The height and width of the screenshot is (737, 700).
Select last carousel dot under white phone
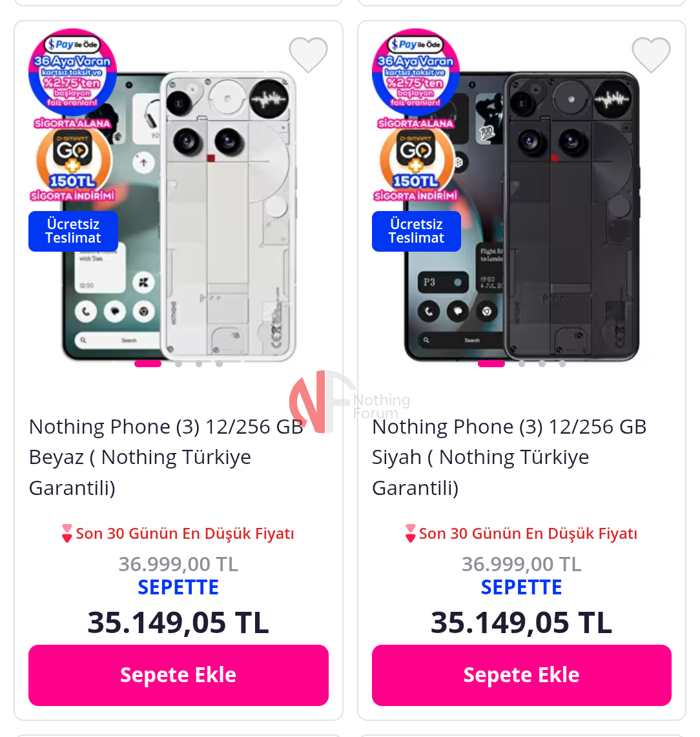coord(219,363)
